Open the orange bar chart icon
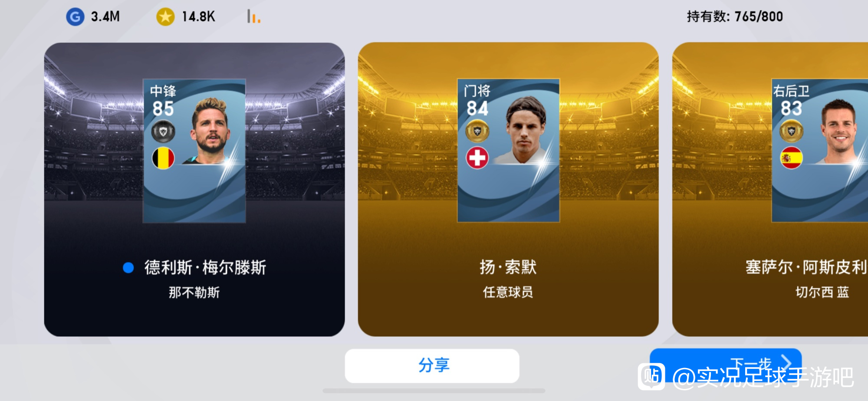Screen dimensions: 868x401 [253, 16]
